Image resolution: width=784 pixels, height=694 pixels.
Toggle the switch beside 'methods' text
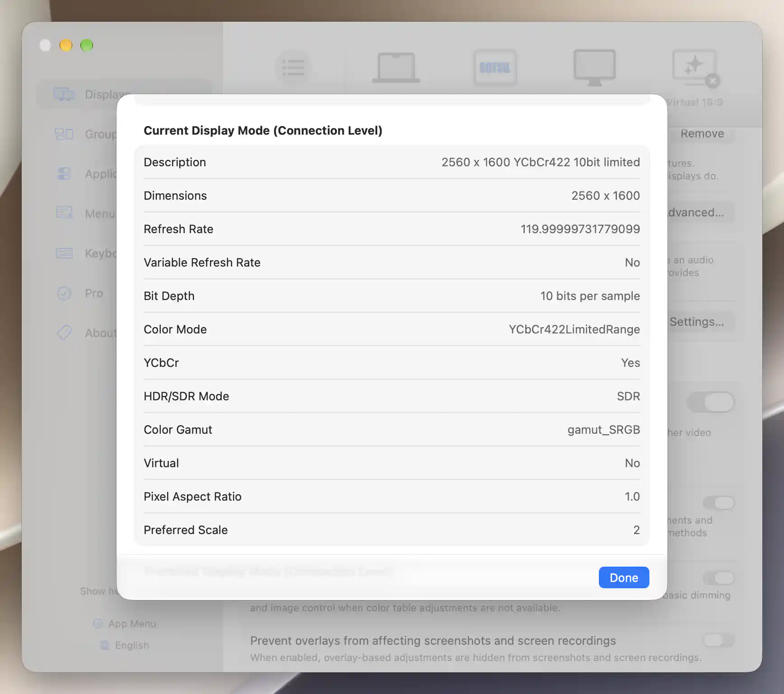tap(719, 503)
